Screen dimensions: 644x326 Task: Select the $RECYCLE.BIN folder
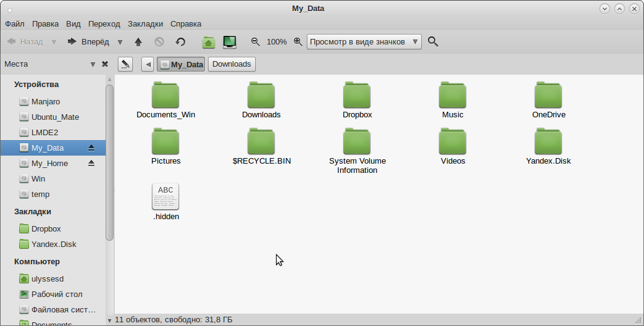coord(261,146)
